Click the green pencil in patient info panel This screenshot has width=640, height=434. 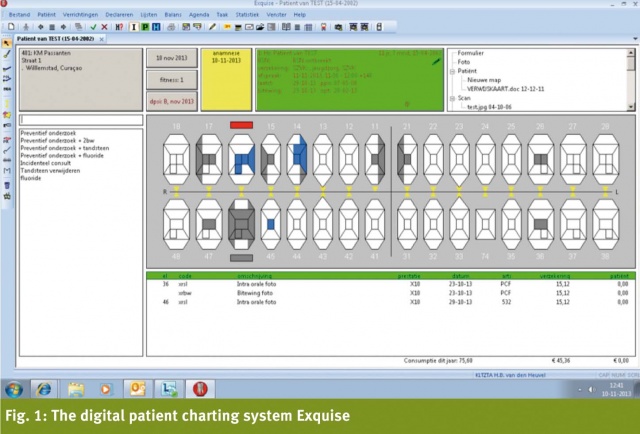pyautogui.click(x=436, y=62)
